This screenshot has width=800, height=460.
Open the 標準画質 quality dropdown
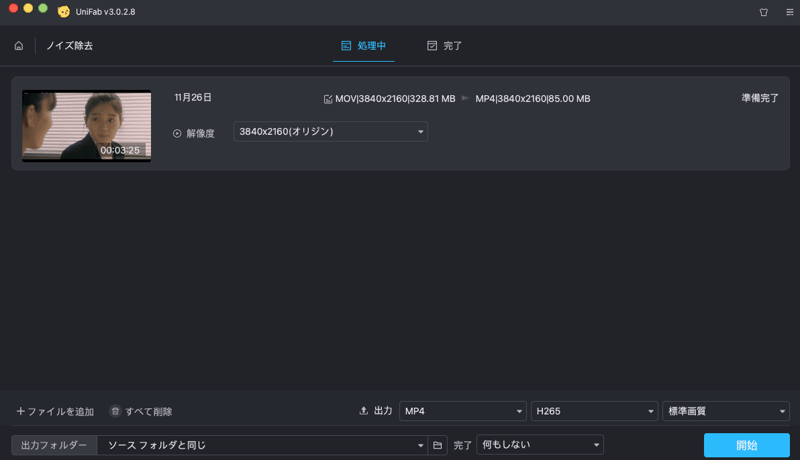[726, 411]
